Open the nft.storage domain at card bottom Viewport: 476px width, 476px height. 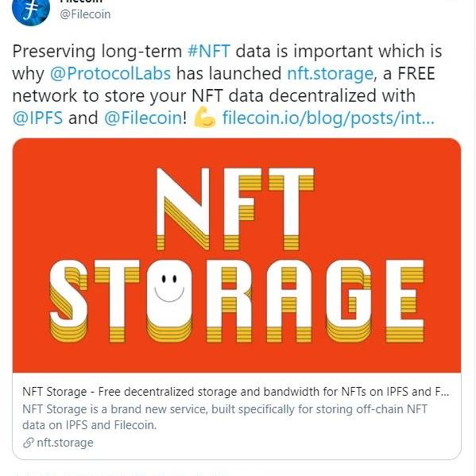pos(65,443)
